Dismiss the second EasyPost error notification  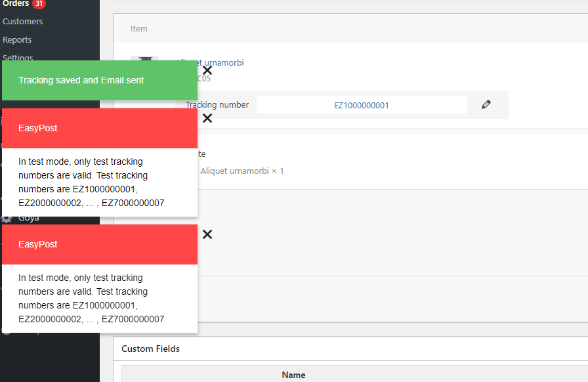[207, 234]
